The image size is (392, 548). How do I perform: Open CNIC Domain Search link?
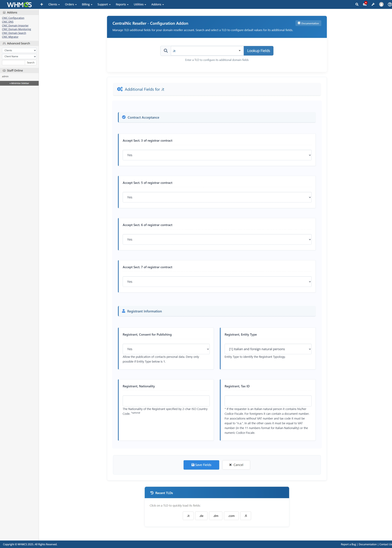point(14,33)
